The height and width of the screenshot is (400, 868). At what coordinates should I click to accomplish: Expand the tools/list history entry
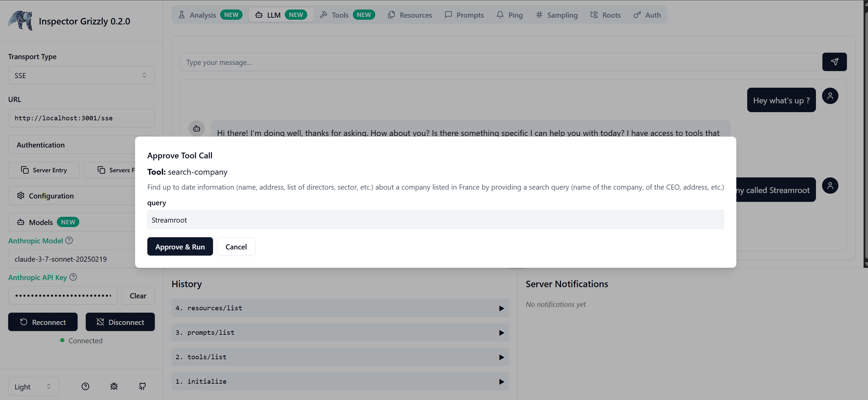coord(340,357)
